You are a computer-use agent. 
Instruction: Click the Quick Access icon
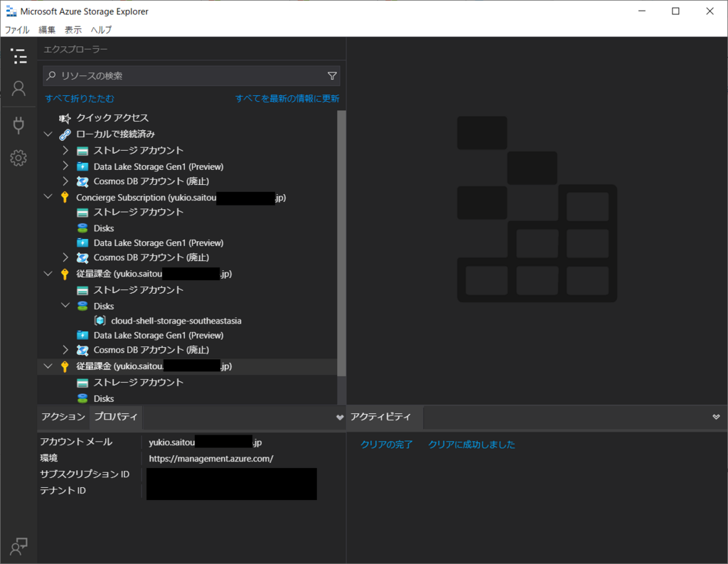65,118
